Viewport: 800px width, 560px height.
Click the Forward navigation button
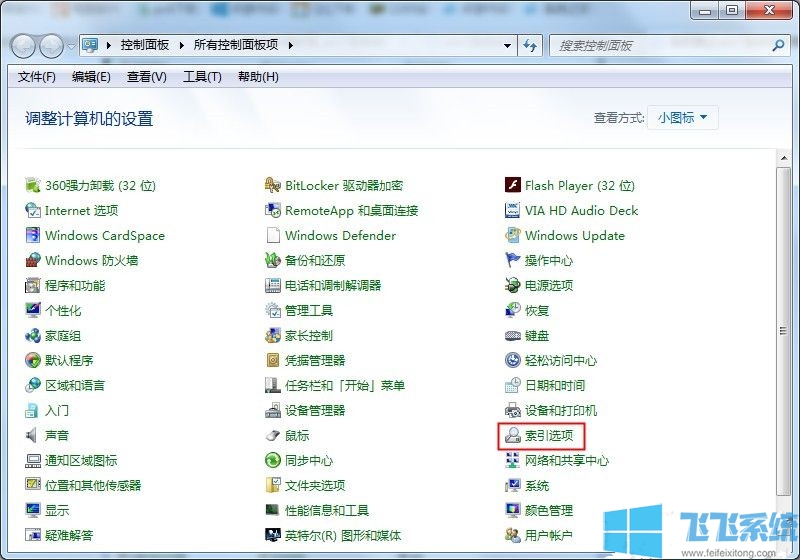pos(52,46)
